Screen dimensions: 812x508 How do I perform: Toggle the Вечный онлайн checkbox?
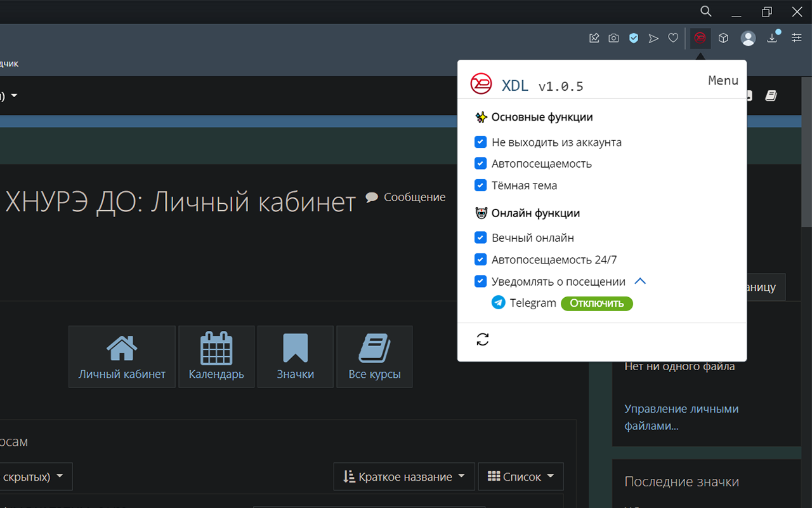pyautogui.click(x=481, y=237)
